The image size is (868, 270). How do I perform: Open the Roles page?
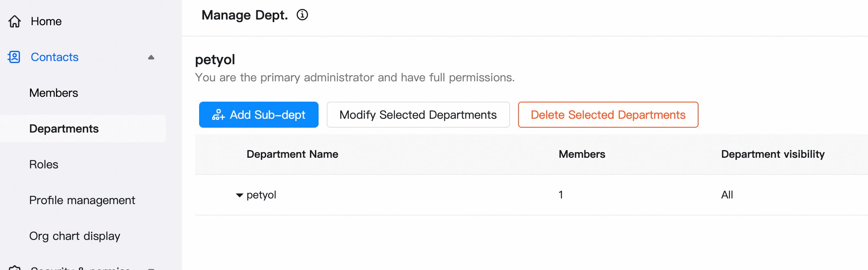[x=44, y=164]
